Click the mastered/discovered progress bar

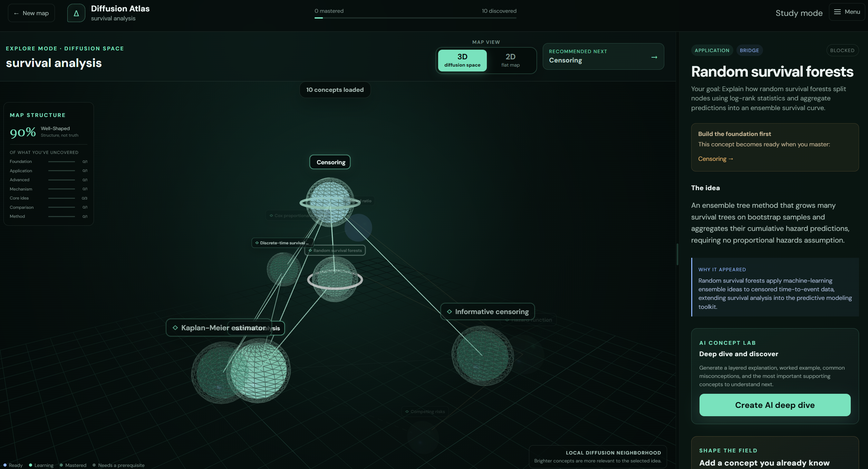tap(415, 18)
